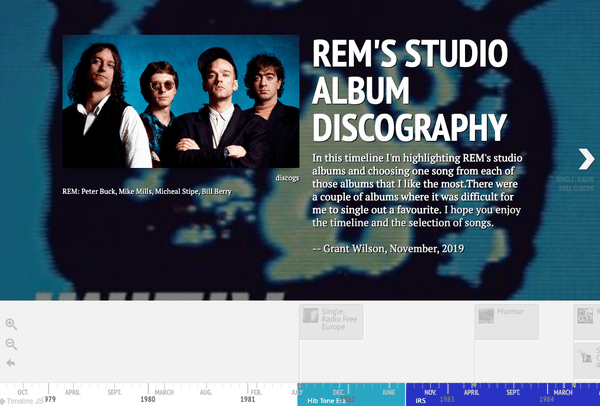600x406 pixels.
Task: Click the REM's Studio Album Discography headline
Action: (410, 90)
